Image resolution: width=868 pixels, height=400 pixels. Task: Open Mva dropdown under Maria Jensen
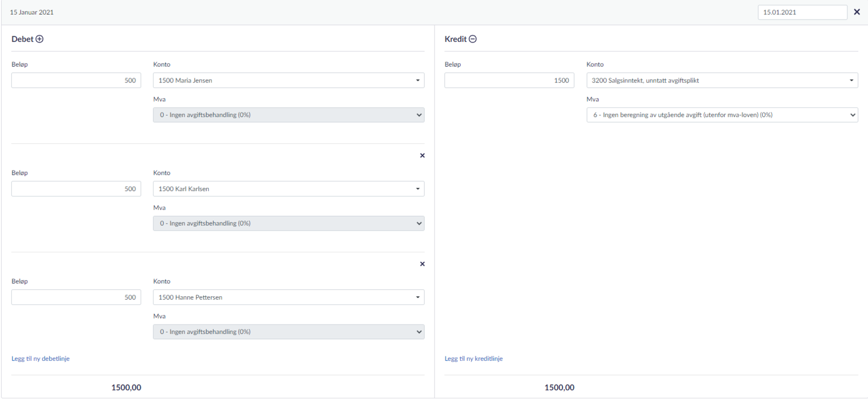(x=288, y=115)
